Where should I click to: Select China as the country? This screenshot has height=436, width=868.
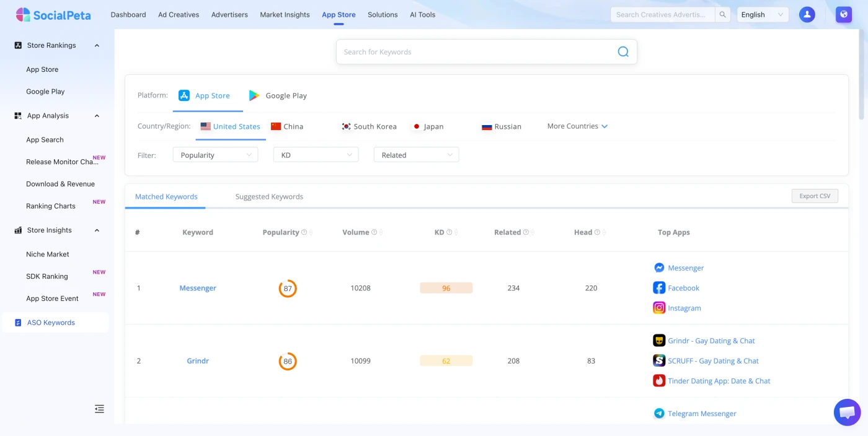(x=287, y=126)
